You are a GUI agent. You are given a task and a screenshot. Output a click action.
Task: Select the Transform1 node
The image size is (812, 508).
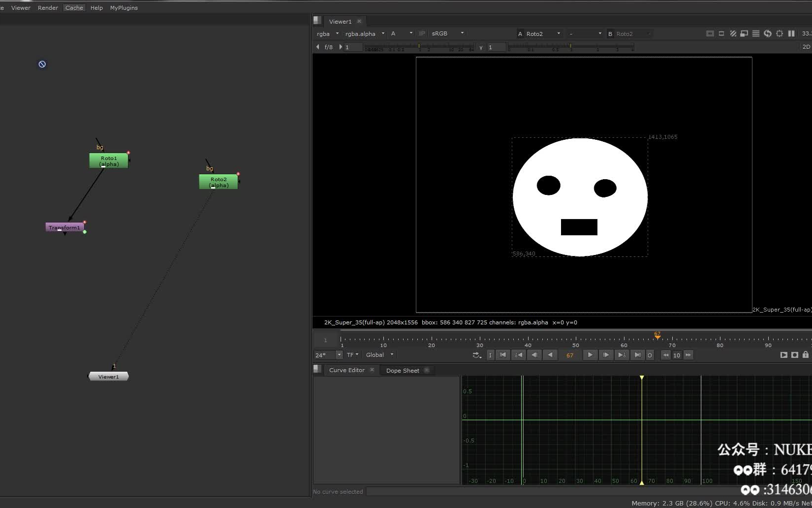(x=64, y=227)
